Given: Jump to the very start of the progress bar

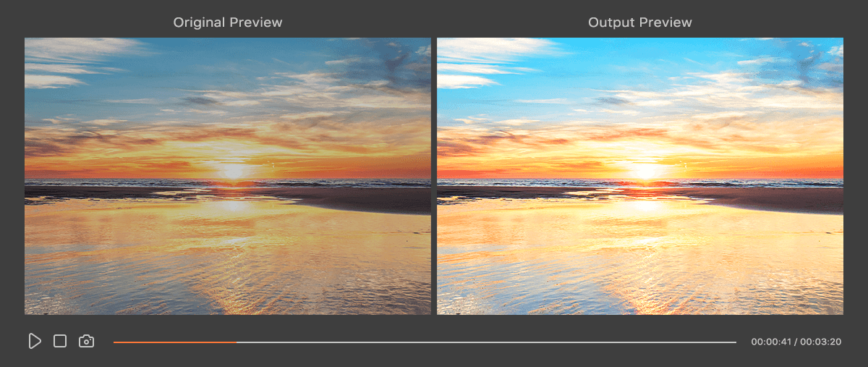Looking at the screenshot, I should pyautogui.click(x=115, y=342).
